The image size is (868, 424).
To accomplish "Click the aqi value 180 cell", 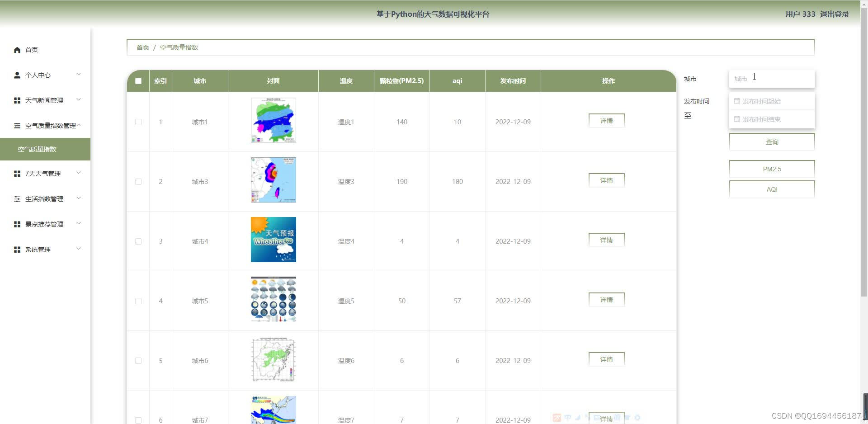I will tap(458, 182).
